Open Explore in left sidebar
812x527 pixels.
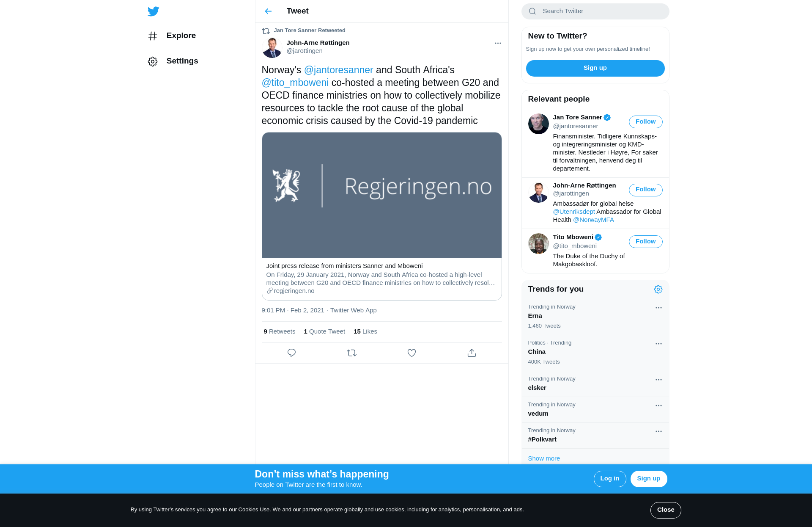172,36
